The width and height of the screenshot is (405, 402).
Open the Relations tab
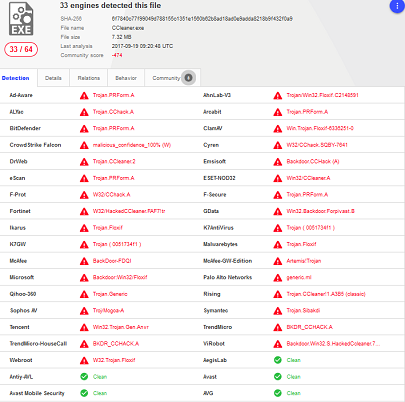pos(89,78)
